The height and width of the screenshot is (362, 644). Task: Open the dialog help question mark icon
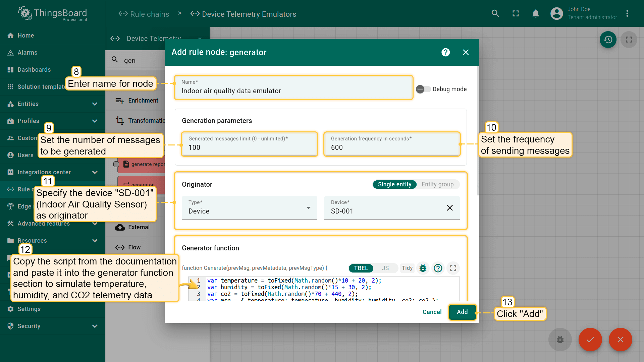coord(445,52)
